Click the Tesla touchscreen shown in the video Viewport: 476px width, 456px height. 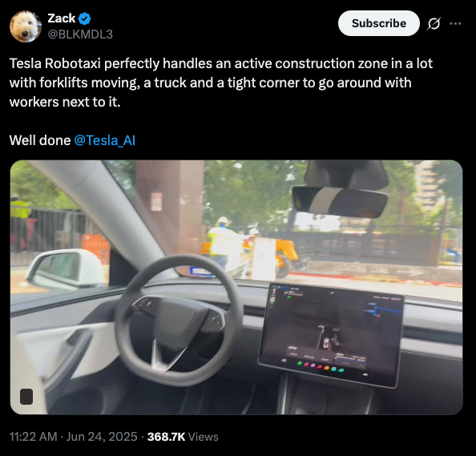point(332,335)
